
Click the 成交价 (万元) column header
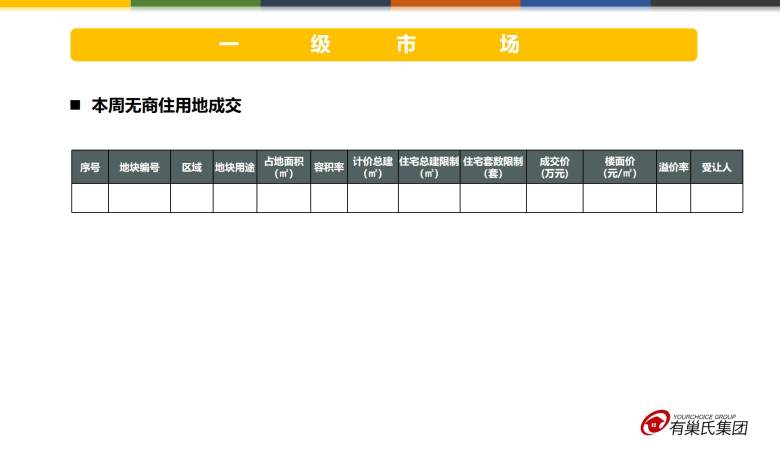pos(555,167)
